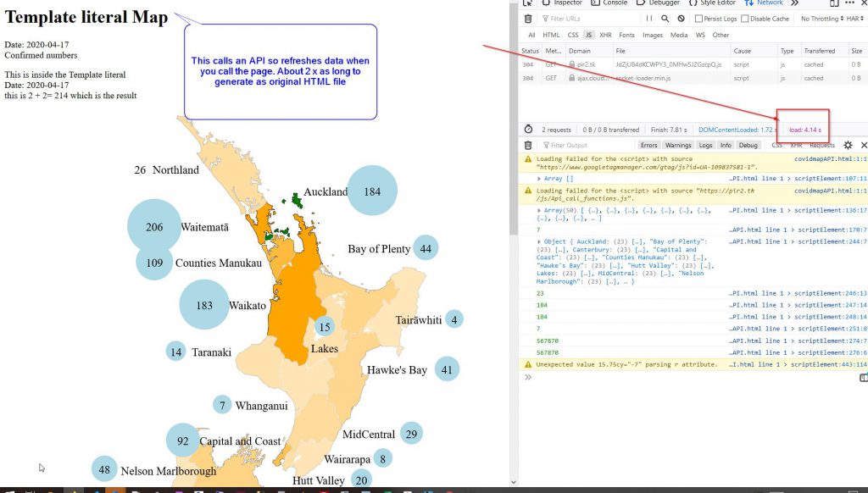Open the network search magnifier
The height and width of the screenshot is (493, 868).
pos(665,19)
